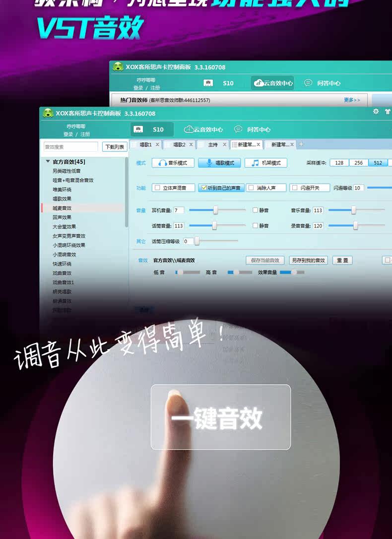Open 云音效中心 in front window
392x539 pixels.
coord(203,129)
